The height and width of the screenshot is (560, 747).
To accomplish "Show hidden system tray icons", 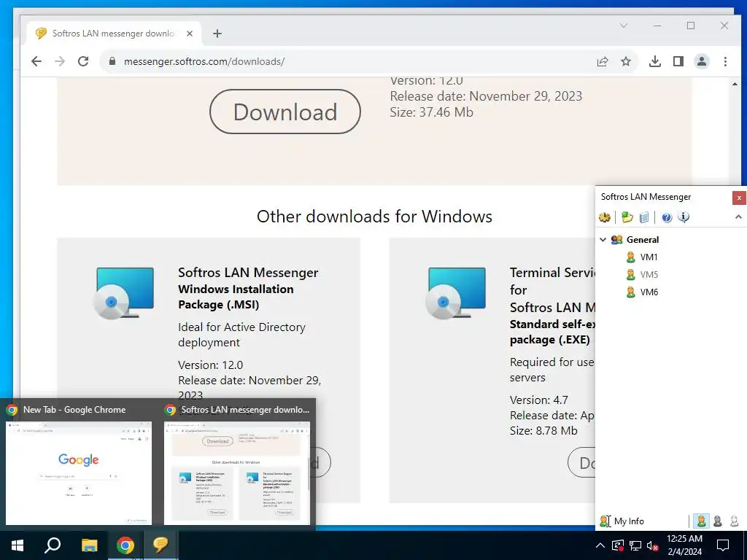I will [600, 545].
